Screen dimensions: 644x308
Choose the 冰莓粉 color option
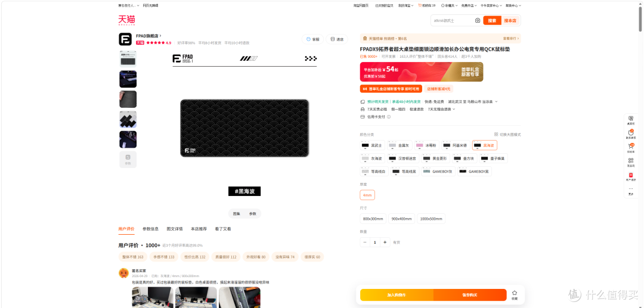coord(426,145)
